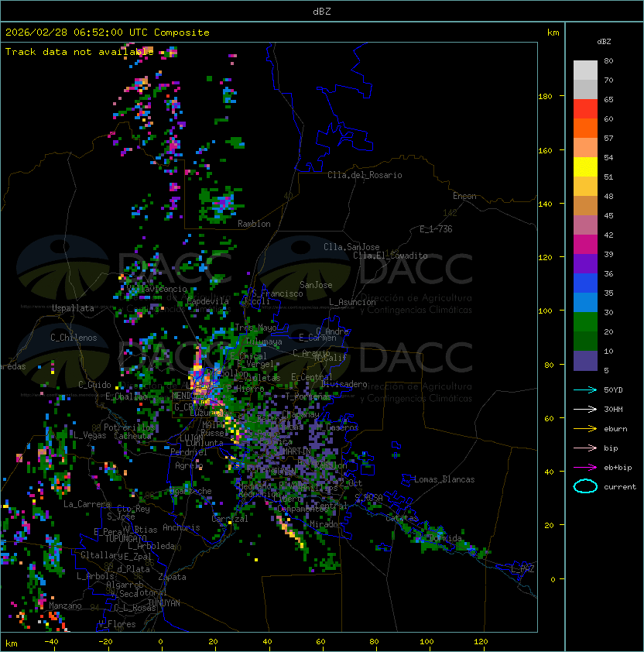Click the 'Encon' place label
Image resolution: width=644 pixels, height=652 pixels.
pos(464,196)
